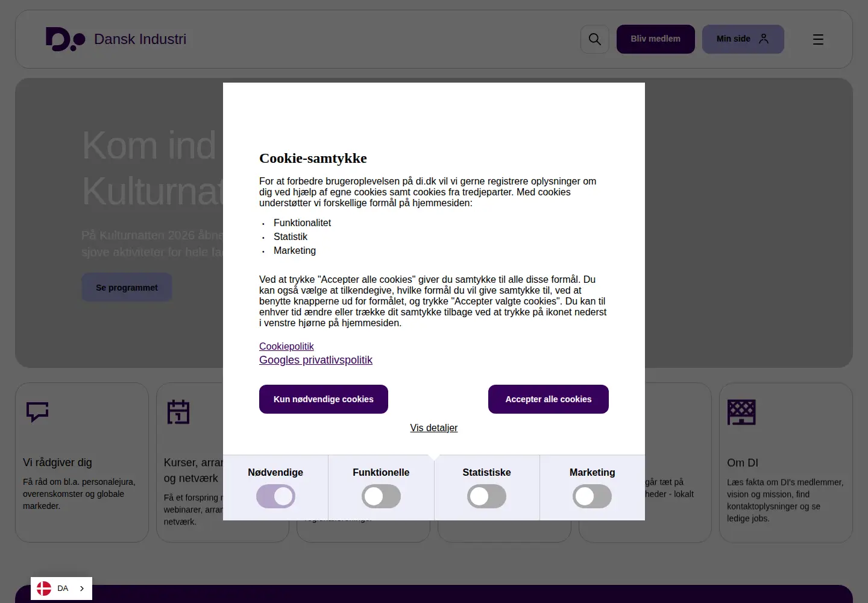
Task: Open the Om DI card title
Action: (743, 463)
